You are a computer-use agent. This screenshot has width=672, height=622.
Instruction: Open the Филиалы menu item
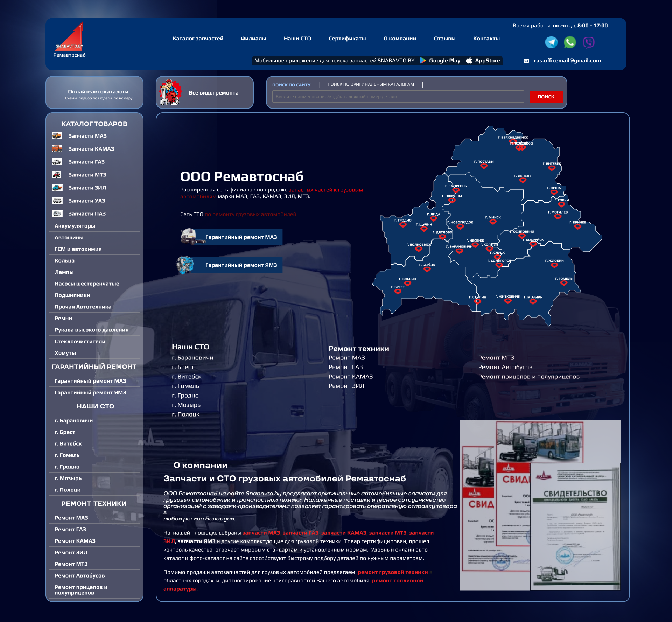253,39
